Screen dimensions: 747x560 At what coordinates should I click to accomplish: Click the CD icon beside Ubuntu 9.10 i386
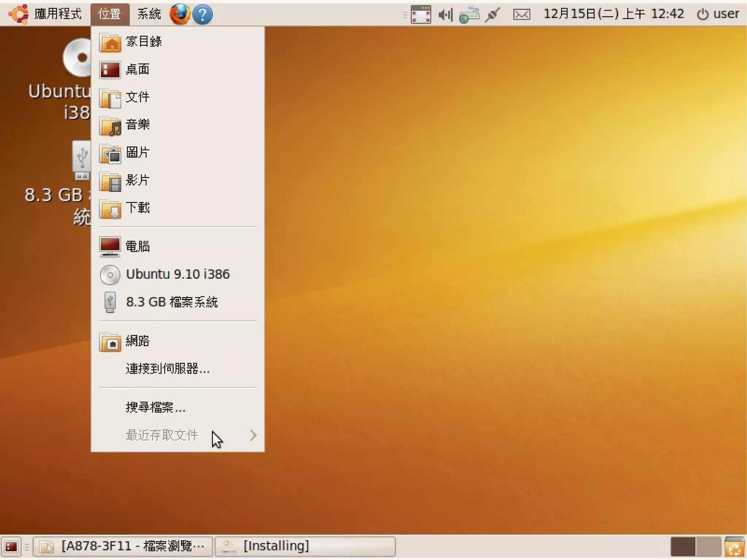pos(110,275)
